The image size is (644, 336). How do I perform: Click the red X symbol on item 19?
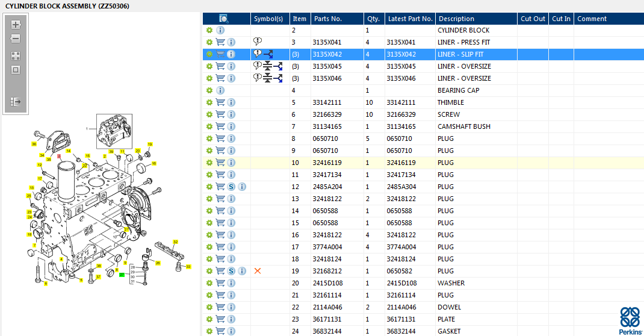tap(258, 271)
